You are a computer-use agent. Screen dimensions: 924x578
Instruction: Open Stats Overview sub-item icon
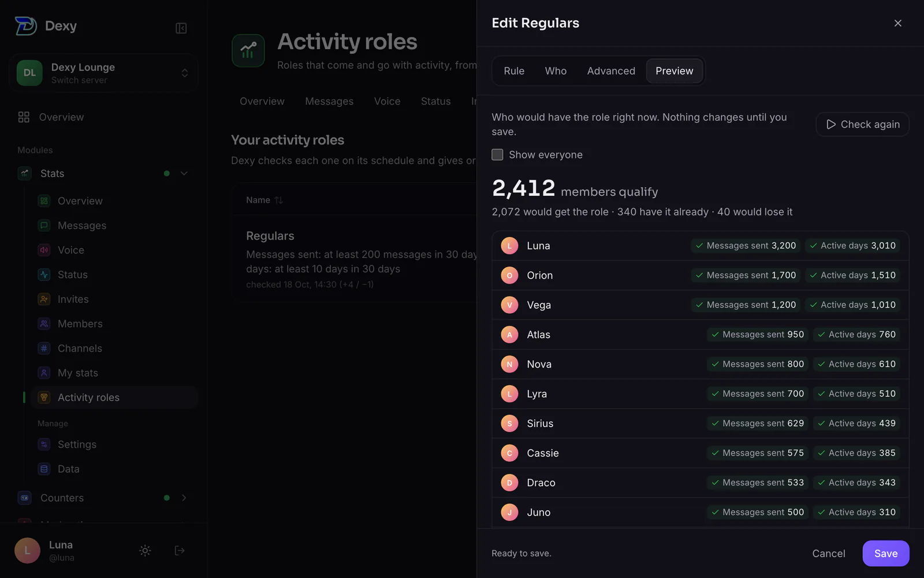[44, 201]
